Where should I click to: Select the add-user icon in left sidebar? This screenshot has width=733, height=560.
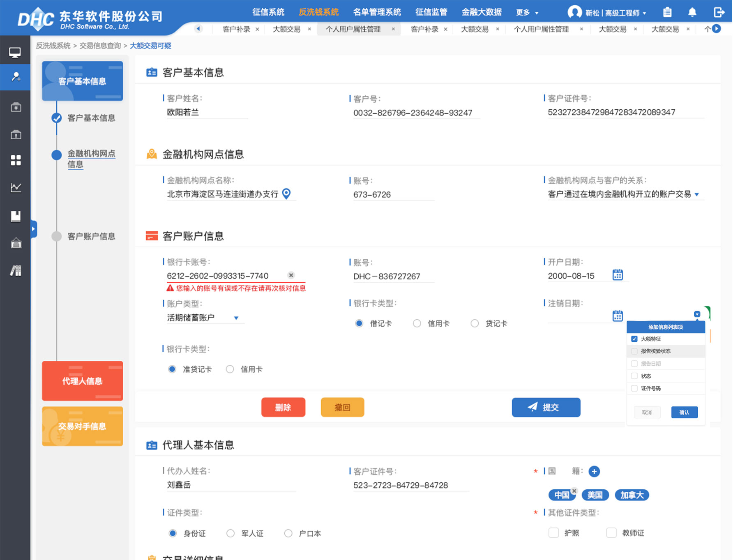[x=15, y=77]
